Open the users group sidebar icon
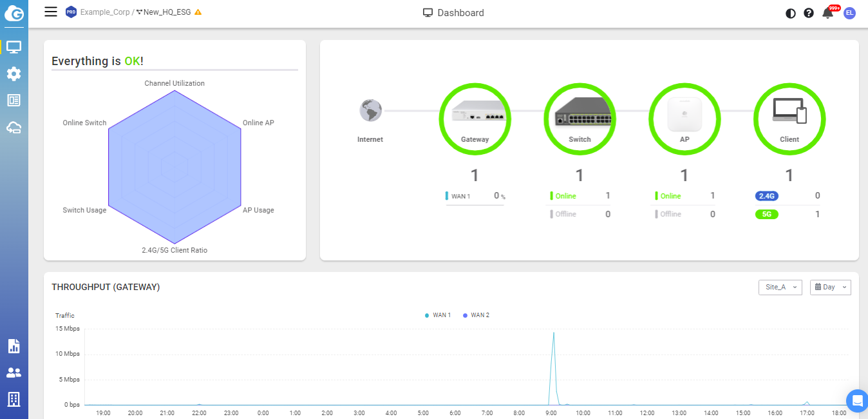 coord(14,373)
